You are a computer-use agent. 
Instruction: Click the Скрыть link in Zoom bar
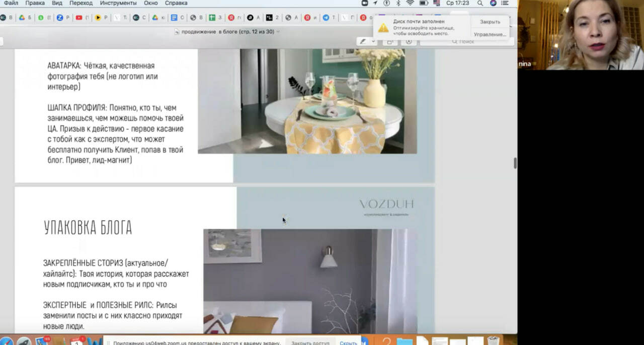[348, 342]
